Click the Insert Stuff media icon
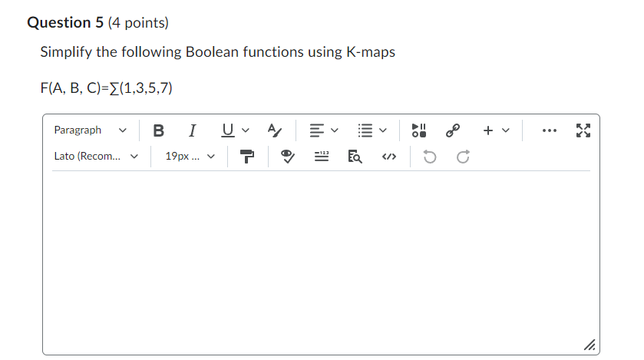Viewport: 644px width, 360px height. pyautogui.click(x=419, y=130)
